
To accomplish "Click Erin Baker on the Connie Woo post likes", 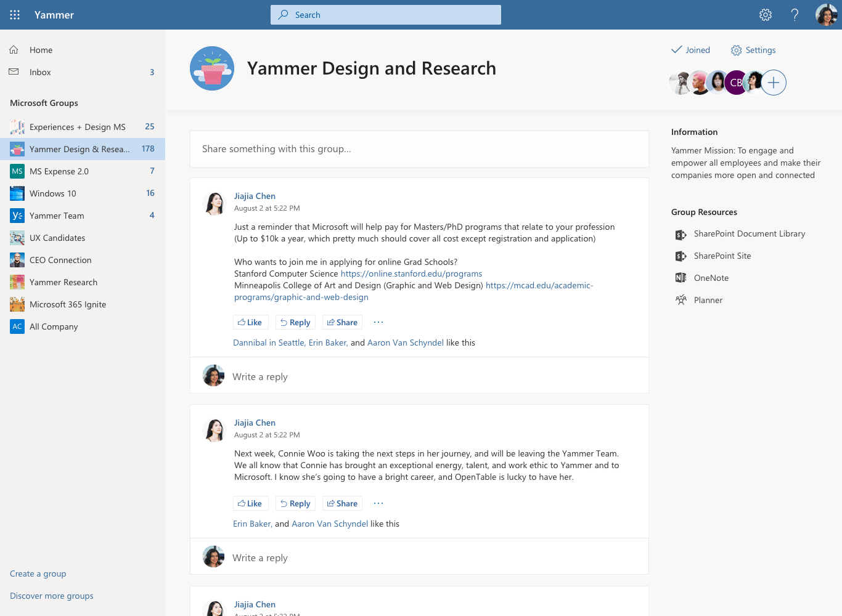I will click(x=253, y=524).
